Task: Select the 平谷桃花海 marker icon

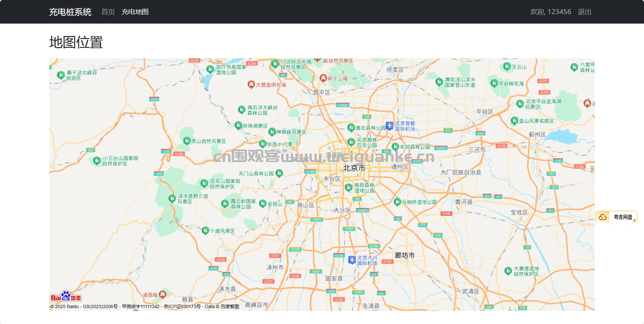Action: pyautogui.click(x=494, y=83)
